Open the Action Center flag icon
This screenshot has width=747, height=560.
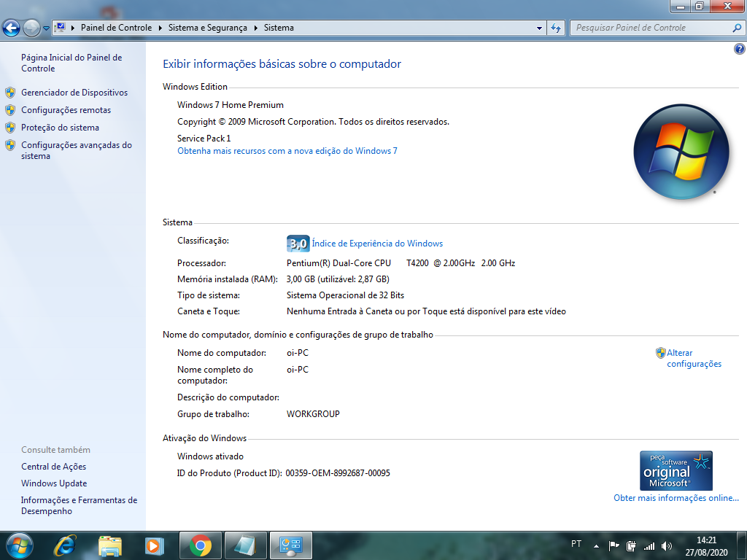[614, 546]
